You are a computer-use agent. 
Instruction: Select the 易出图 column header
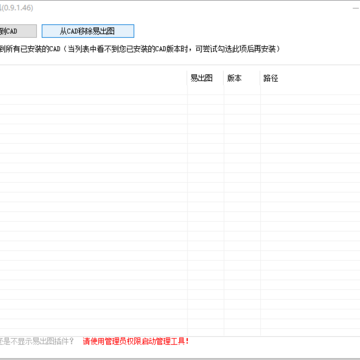[x=205, y=79]
